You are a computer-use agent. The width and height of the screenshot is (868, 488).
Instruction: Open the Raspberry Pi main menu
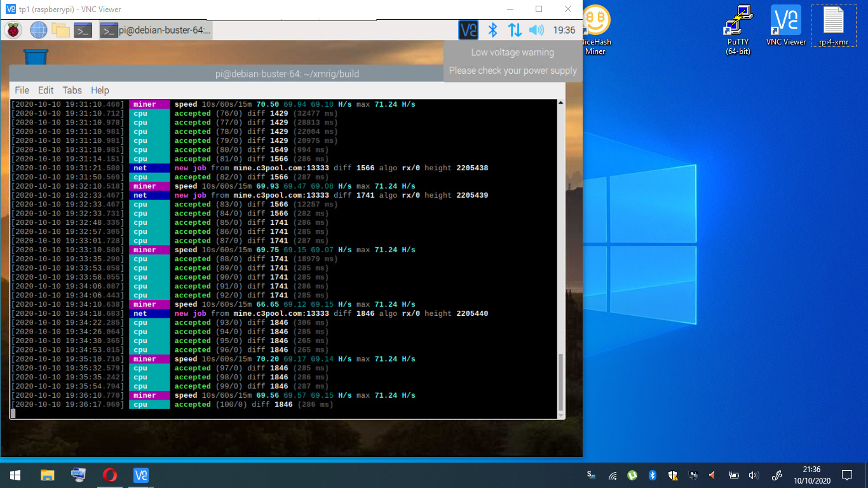(x=13, y=30)
